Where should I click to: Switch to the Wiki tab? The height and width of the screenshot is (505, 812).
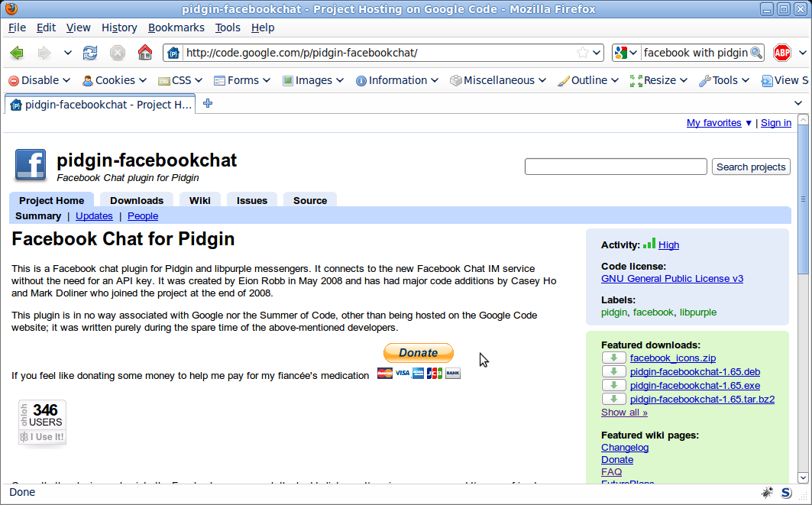[x=200, y=200]
